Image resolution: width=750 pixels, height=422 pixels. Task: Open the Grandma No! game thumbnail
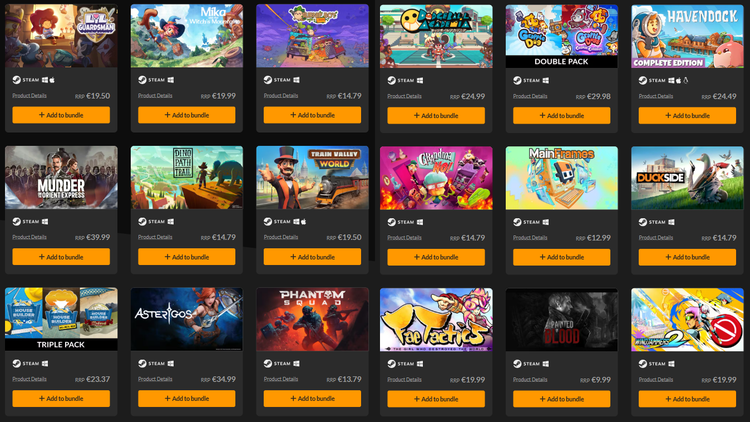coord(436,178)
